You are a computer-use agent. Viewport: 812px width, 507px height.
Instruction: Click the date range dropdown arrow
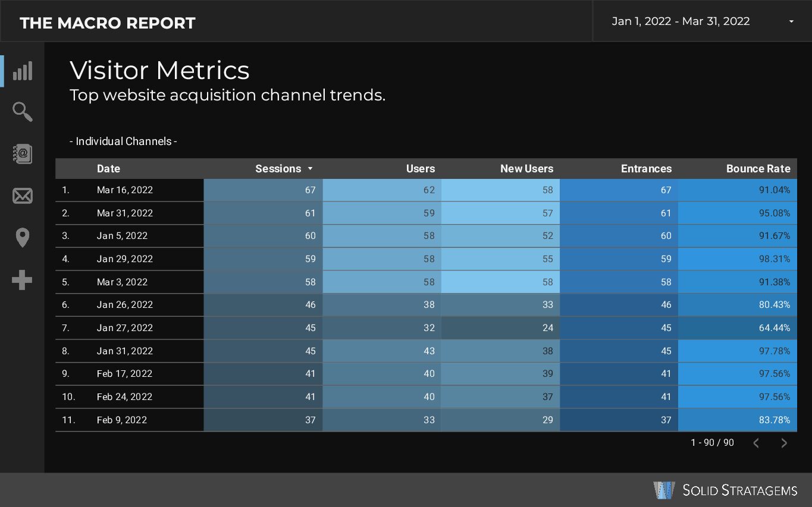pyautogui.click(x=791, y=21)
